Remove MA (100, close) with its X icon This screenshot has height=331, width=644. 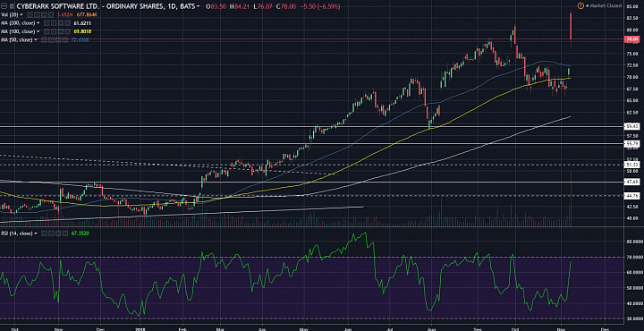(67, 31)
